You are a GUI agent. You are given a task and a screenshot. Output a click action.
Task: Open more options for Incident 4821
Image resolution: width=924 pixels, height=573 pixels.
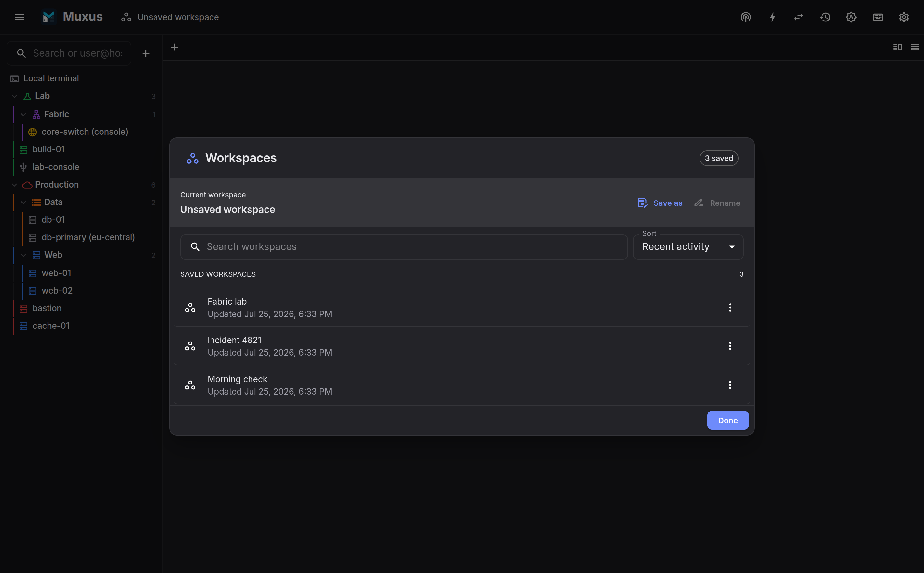click(x=730, y=346)
